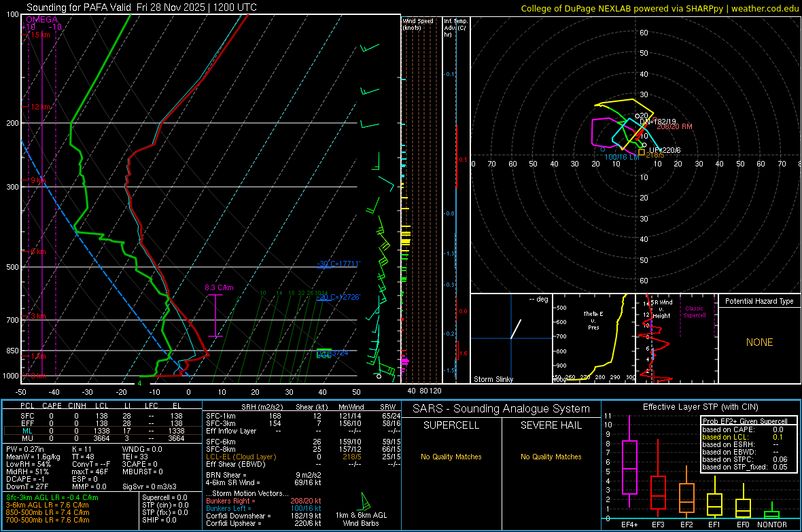Click the 'UP=220/6' hodograph label
This screenshot has height=532, width=802.
pyautogui.click(x=665, y=150)
